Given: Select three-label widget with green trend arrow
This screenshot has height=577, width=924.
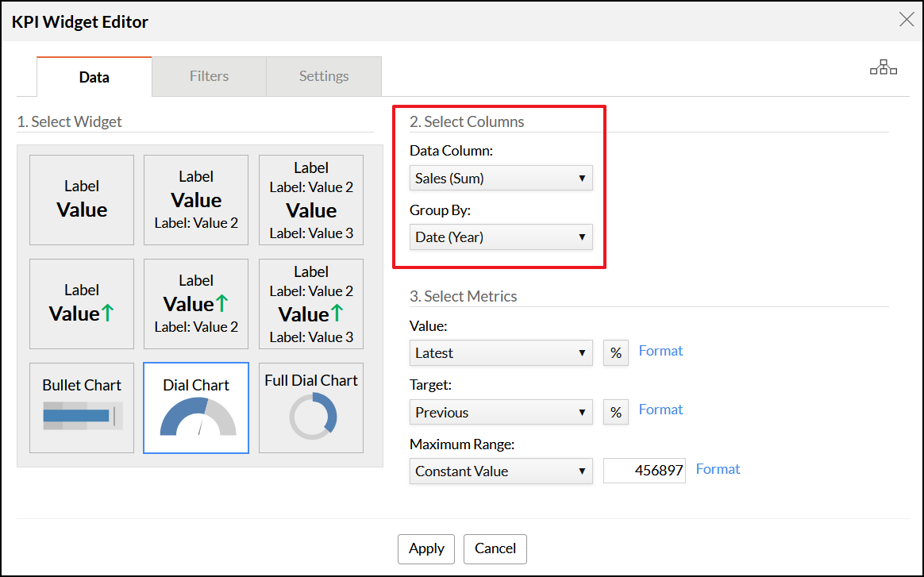Looking at the screenshot, I should click(x=311, y=304).
